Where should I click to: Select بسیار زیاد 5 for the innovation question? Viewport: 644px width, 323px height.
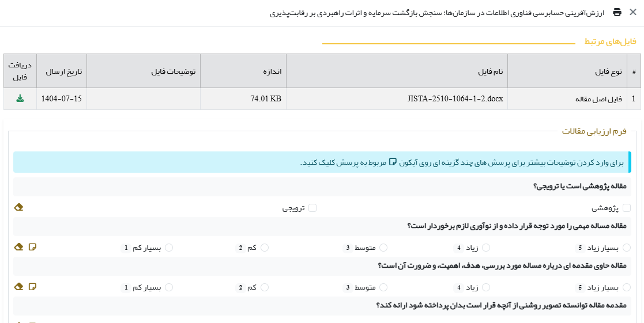tap(627, 248)
